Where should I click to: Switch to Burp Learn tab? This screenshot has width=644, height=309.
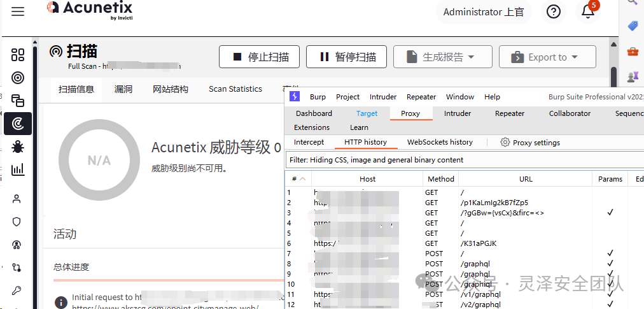pyautogui.click(x=359, y=127)
